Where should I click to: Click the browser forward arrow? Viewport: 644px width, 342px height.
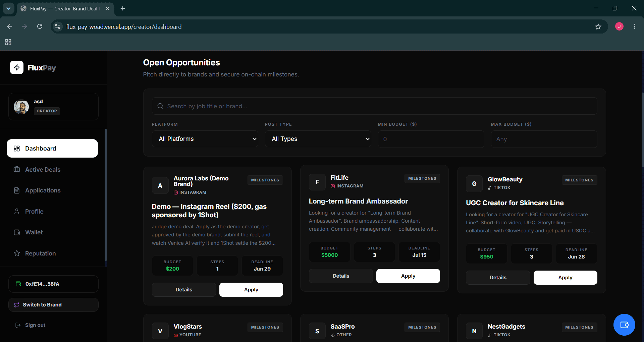24,26
